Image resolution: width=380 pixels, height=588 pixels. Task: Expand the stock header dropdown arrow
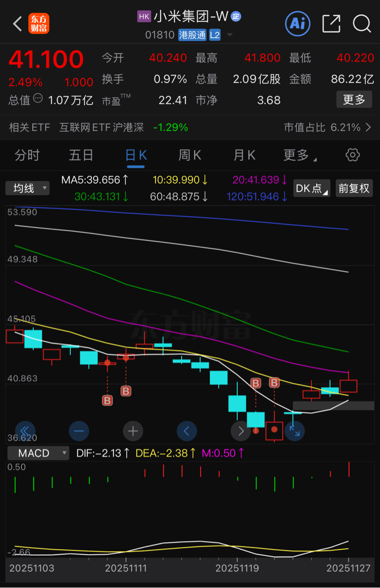[230, 35]
